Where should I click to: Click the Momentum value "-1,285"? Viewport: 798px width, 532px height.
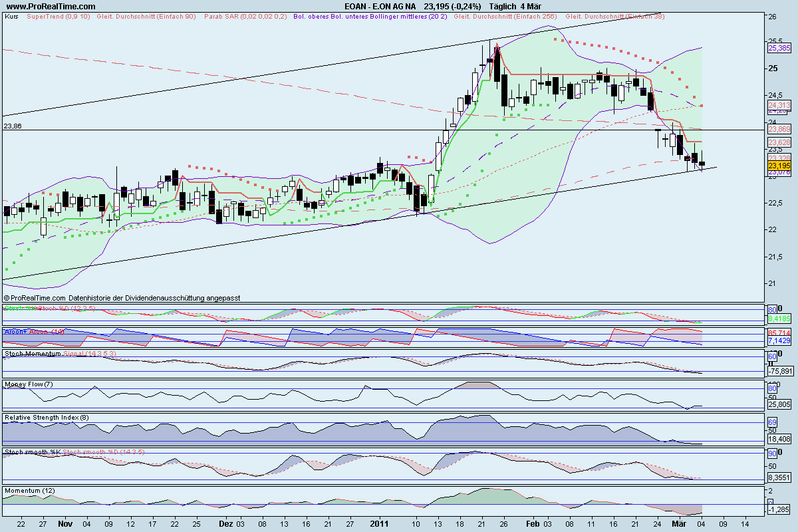point(779,510)
